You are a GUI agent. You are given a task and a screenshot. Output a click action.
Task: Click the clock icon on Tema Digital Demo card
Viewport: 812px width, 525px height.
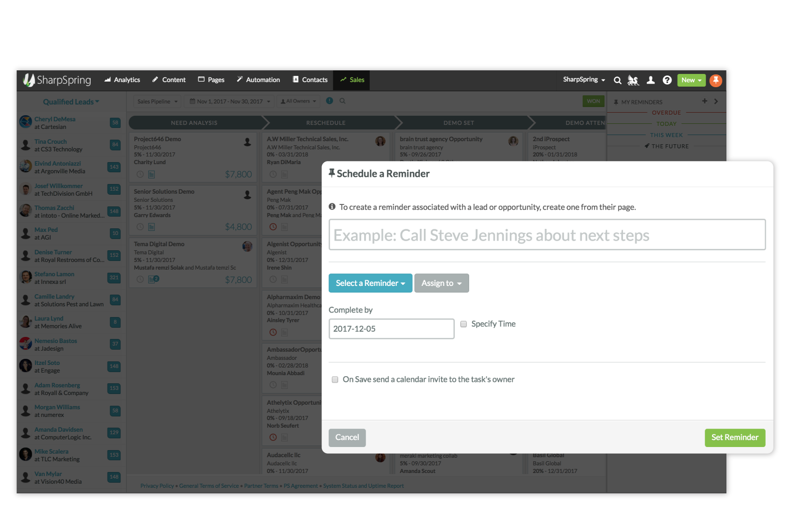[140, 279]
